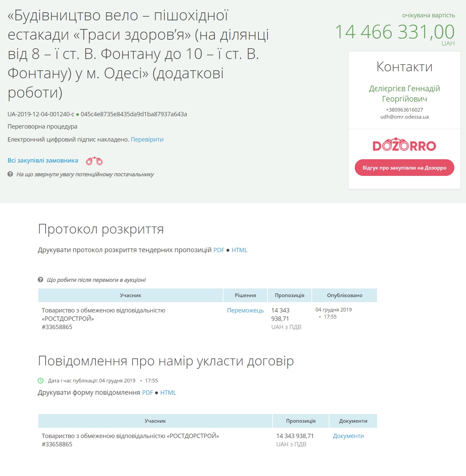Click the question mark icon near supplier tips
The height and width of the screenshot is (476, 466).
click(10, 174)
